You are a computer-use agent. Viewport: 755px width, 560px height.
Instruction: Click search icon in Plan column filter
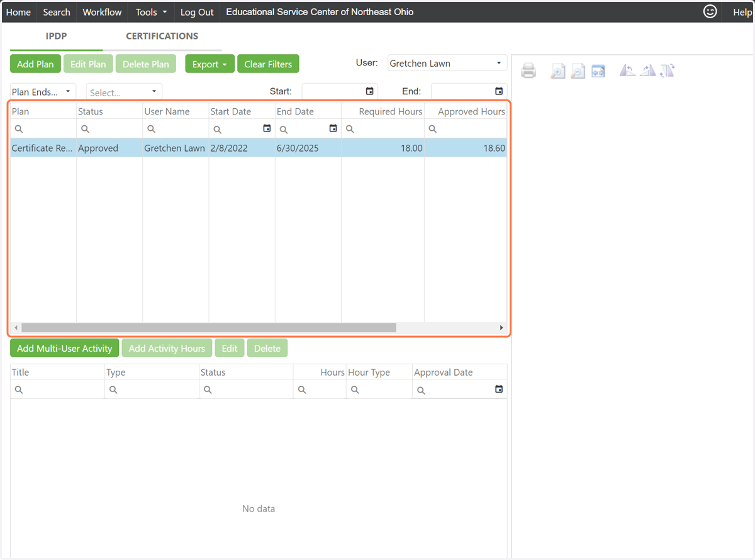point(19,129)
